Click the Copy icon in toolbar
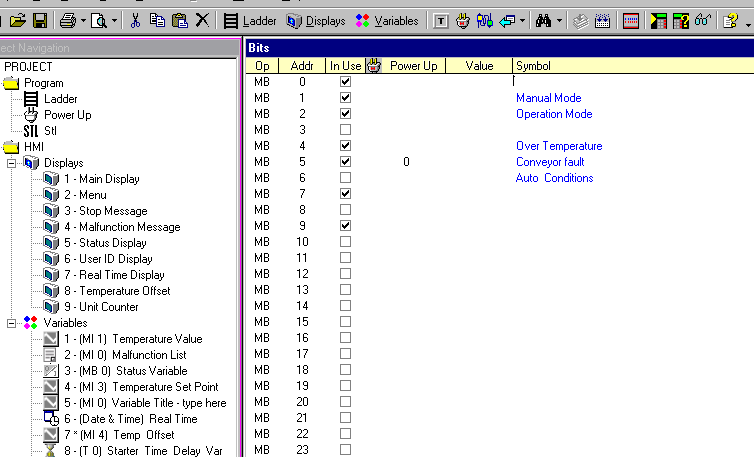 (157, 20)
